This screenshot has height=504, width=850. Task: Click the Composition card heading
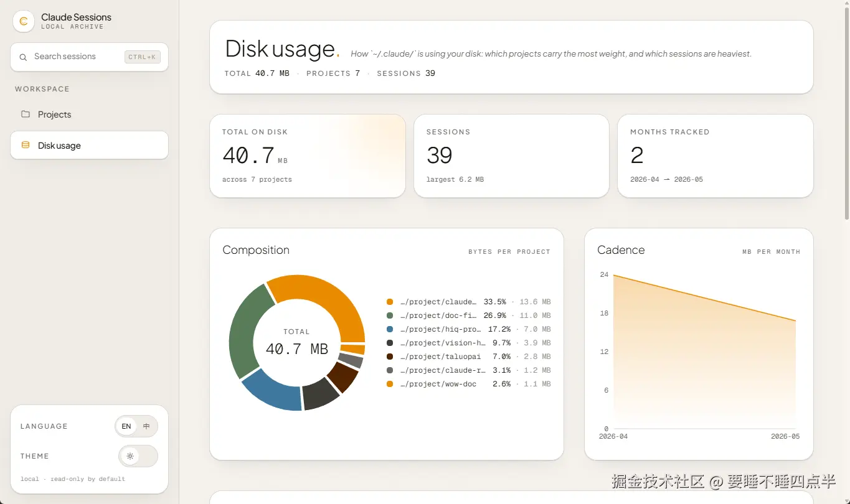click(256, 250)
